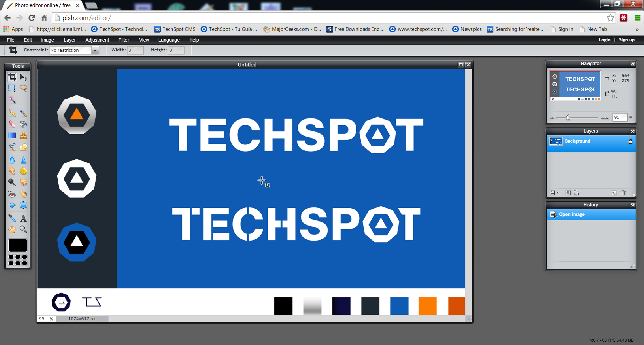Viewport: 644px width, 345px height.
Task: Open the Chrome menu
Action: (637, 18)
